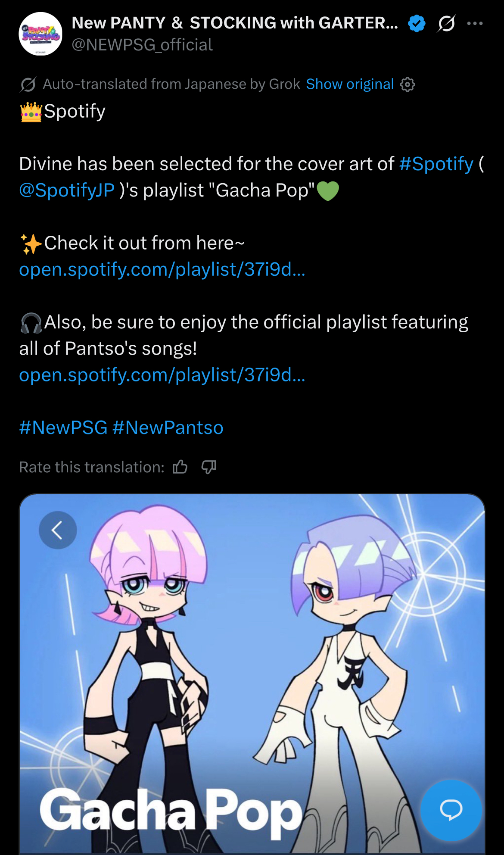504x855 pixels.
Task: Open the #Spotify hashtag
Action: pyautogui.click(x=436, y=164)
